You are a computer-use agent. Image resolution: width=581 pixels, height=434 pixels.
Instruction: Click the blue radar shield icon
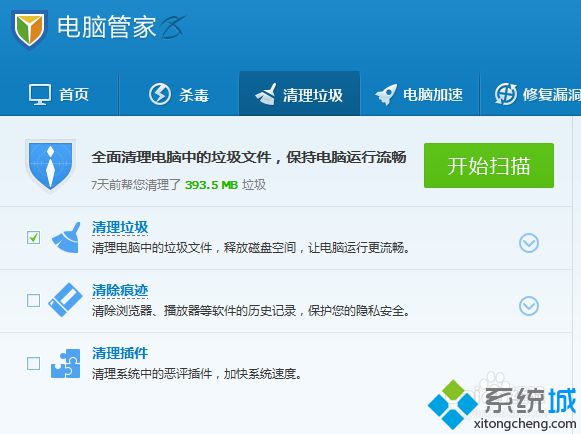[50, 166]
